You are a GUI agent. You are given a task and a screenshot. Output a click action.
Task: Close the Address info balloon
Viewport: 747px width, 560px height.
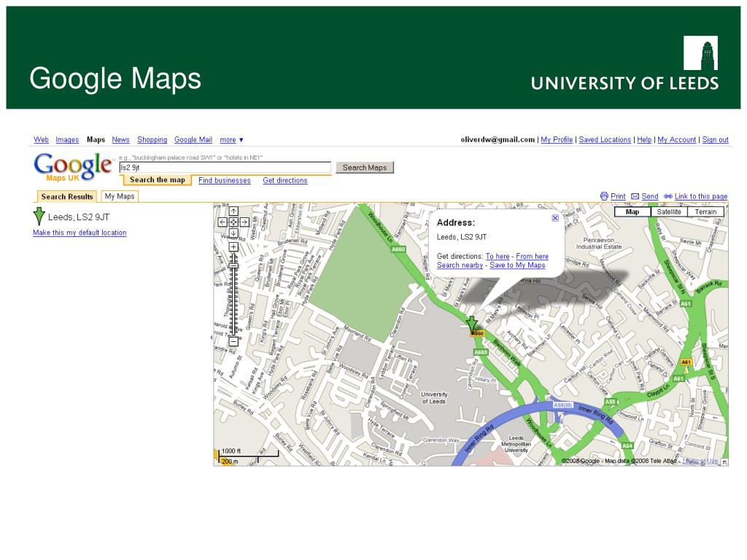coord(555,218)
